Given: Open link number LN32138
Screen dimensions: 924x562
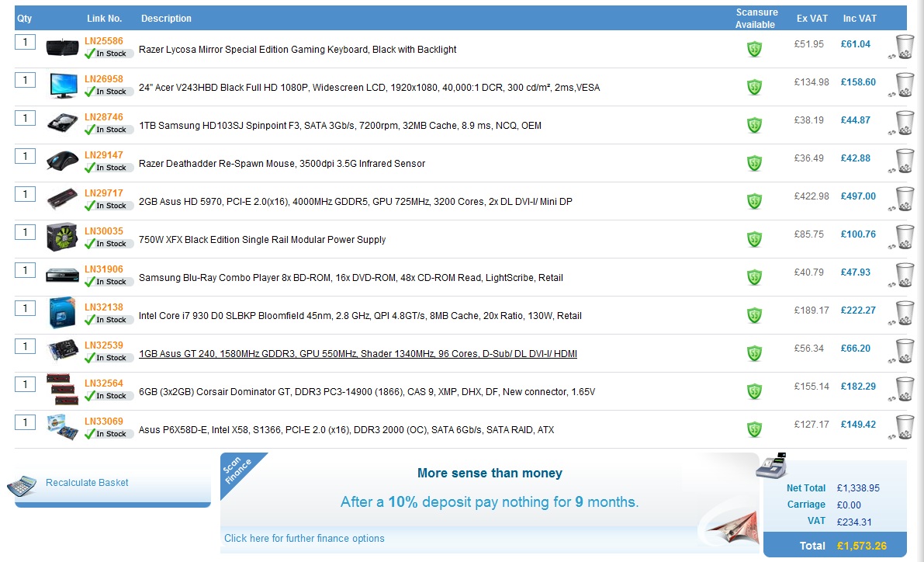Looking at the screenshot, I should 104,307.
